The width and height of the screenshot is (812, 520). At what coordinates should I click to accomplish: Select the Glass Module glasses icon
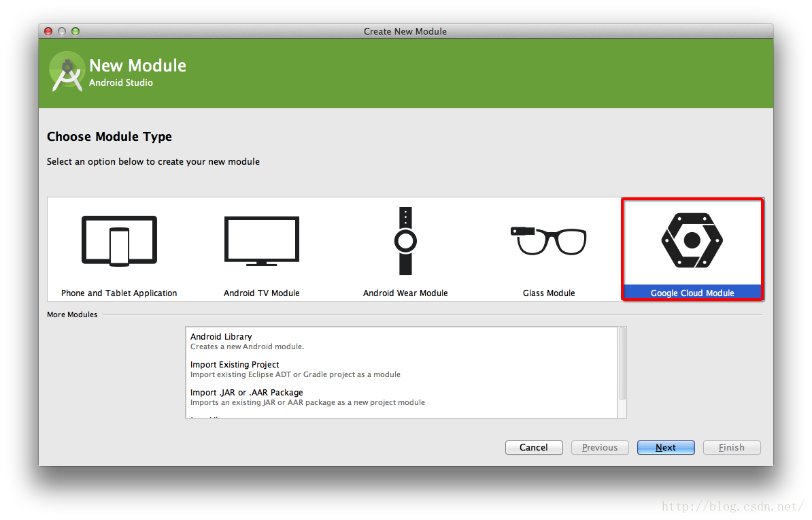pos(548,241)
